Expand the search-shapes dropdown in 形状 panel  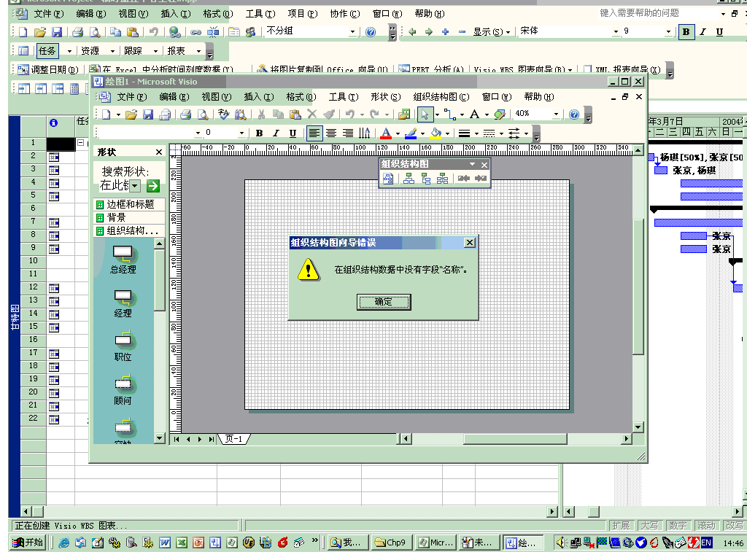pos(135,186)
